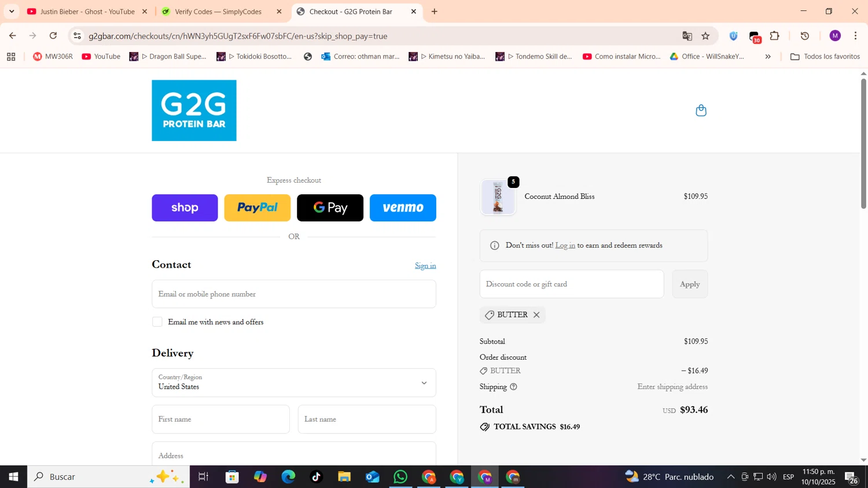Choose PayPal express checkout
The height and width of the screenshot is (488, 868).
(258, 208)
